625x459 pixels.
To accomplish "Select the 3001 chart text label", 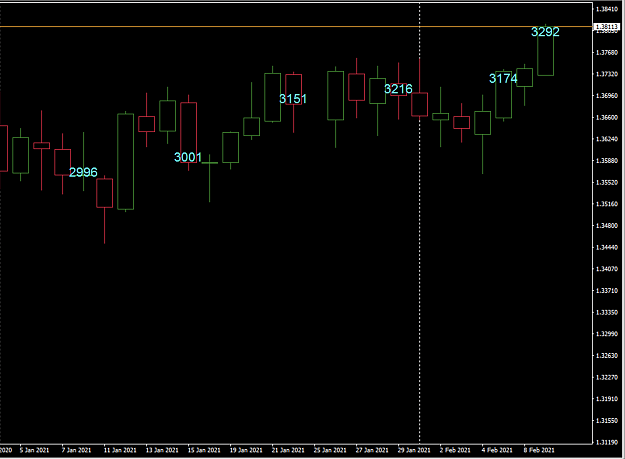I will (188, 157).
